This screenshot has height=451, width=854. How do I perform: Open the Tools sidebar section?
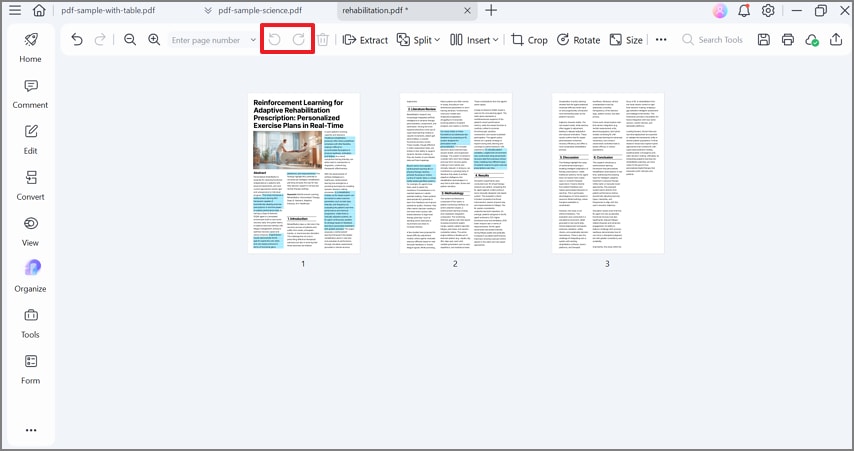click(x=30, y=324)
